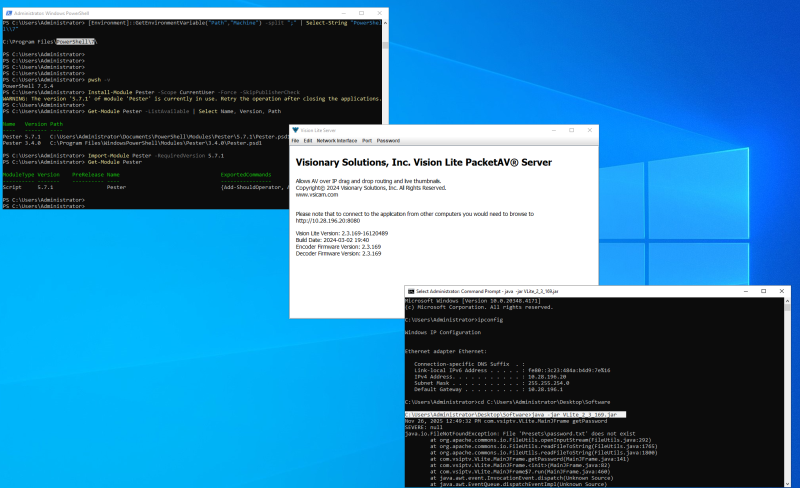Open the File menu in Vision Lite Server
Image resolution: width=800 pixels, height=488 pixels.
(x=295, y=141)
